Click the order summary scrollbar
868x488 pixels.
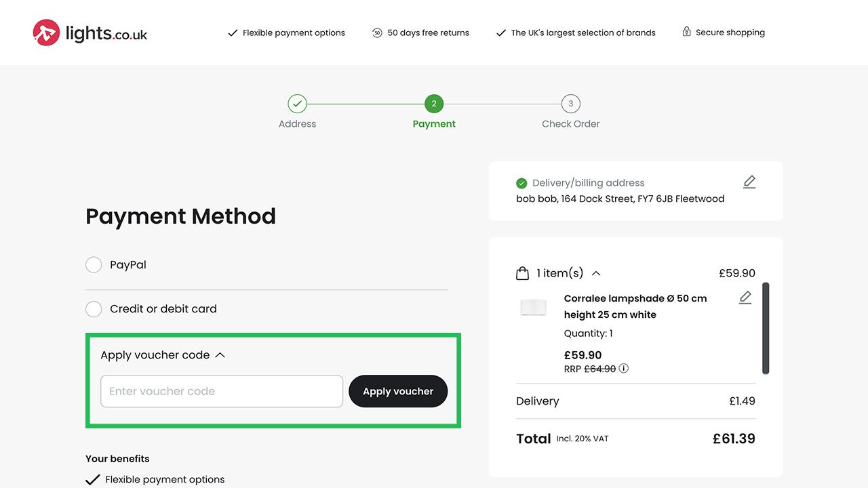[766, 328]
